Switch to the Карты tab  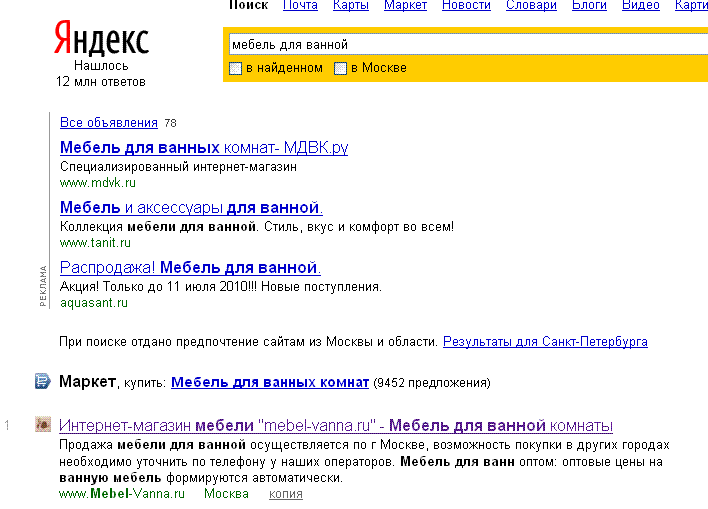351,5
